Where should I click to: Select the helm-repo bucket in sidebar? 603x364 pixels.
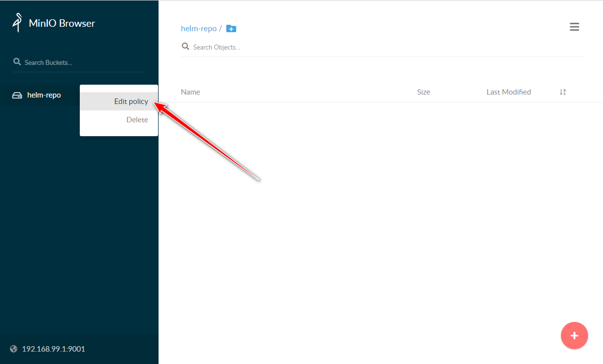(x=44, y=95)
